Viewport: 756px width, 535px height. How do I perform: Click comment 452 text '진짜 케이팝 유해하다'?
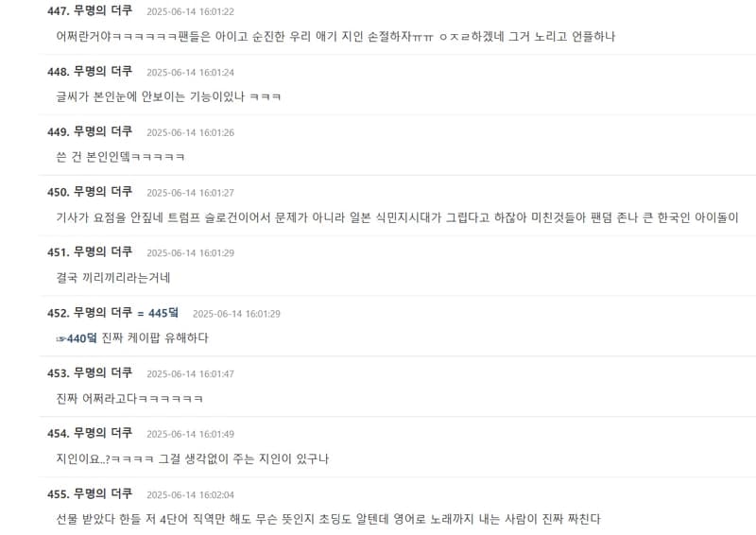155,337
